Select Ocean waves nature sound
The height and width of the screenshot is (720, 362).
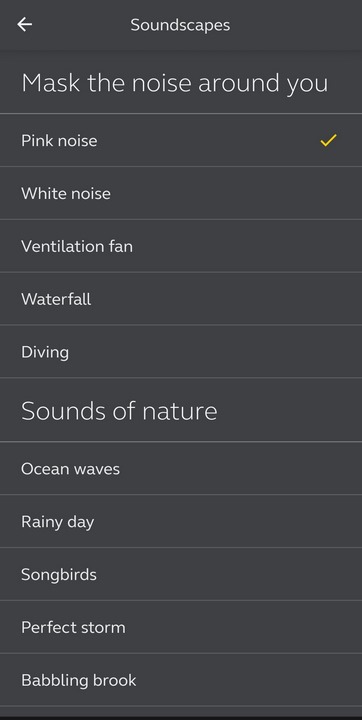click(x=181, y=469)
